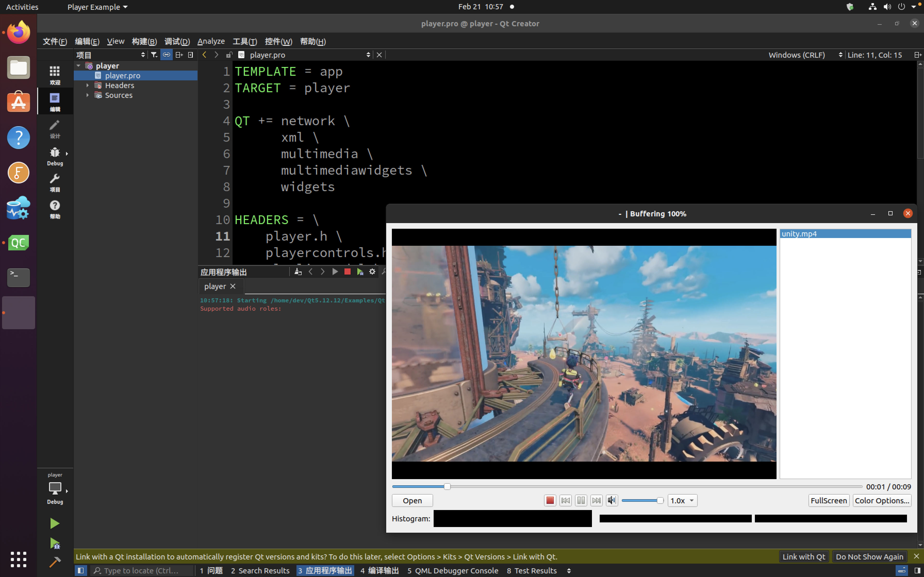
Task: Toggle synchronize project tree with editor
Action: point(167,55)
